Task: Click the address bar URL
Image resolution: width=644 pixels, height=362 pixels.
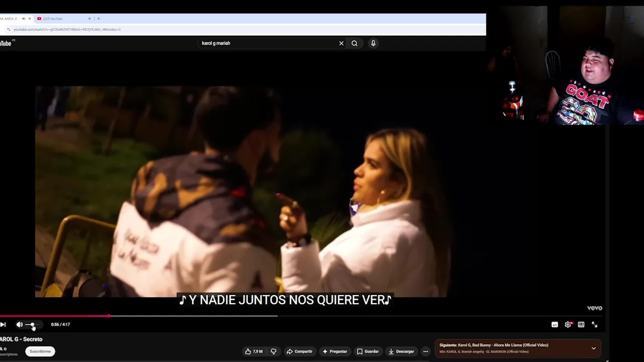Action: [67, 30]
